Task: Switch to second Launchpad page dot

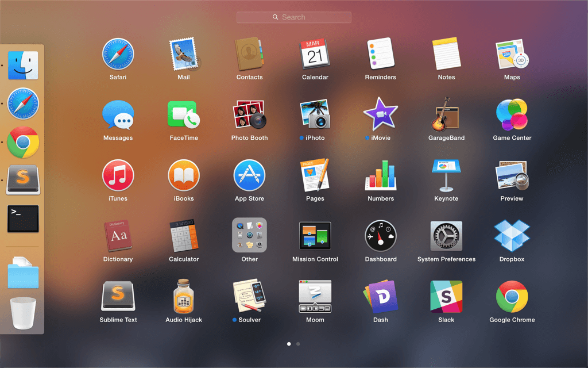Action: pyautogui.click(x=298, y=344)
